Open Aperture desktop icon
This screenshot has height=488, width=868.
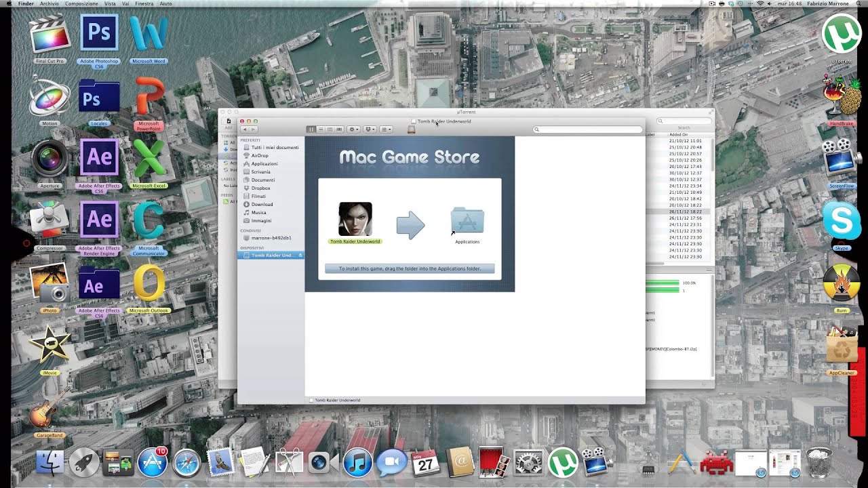[50, 160]
